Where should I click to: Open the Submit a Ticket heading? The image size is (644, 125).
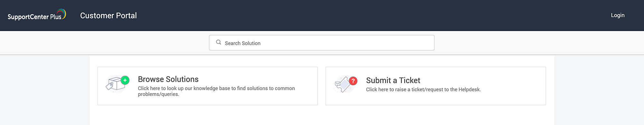pos(393,80)
